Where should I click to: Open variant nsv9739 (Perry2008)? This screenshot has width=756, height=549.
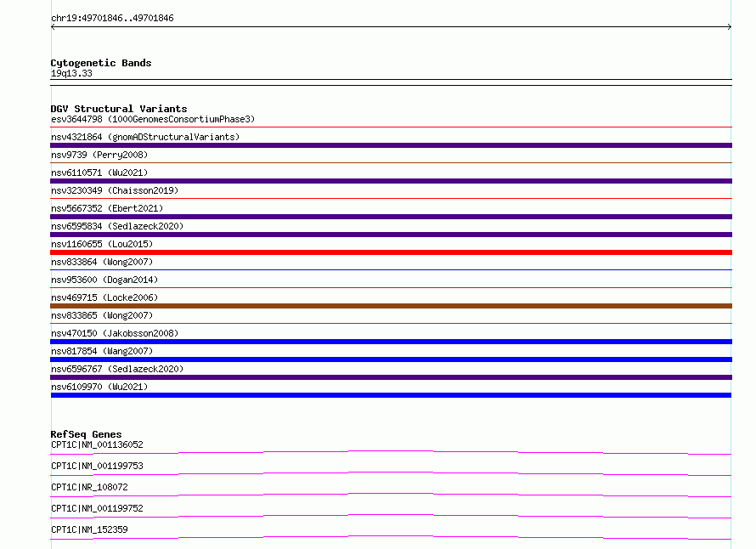click(x=99, y=155)
